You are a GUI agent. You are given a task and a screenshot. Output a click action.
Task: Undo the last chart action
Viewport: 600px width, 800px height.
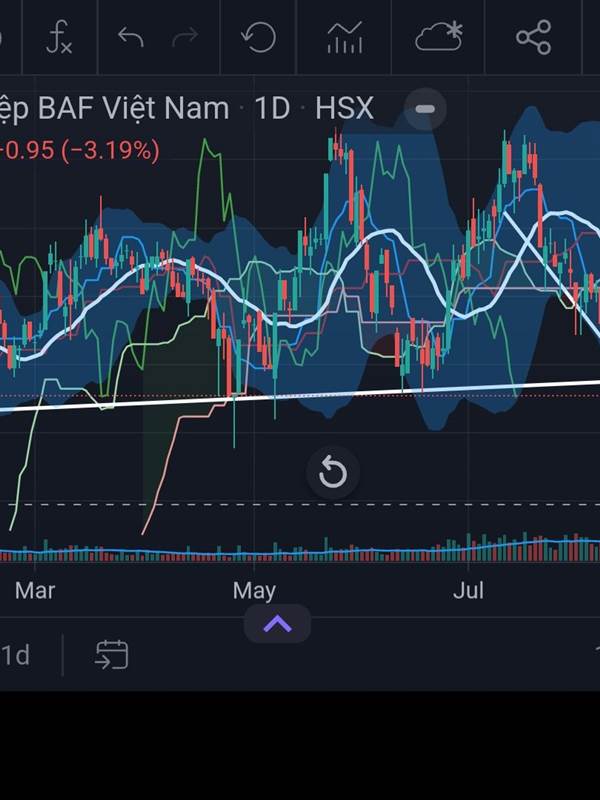(x=130, y=37)
